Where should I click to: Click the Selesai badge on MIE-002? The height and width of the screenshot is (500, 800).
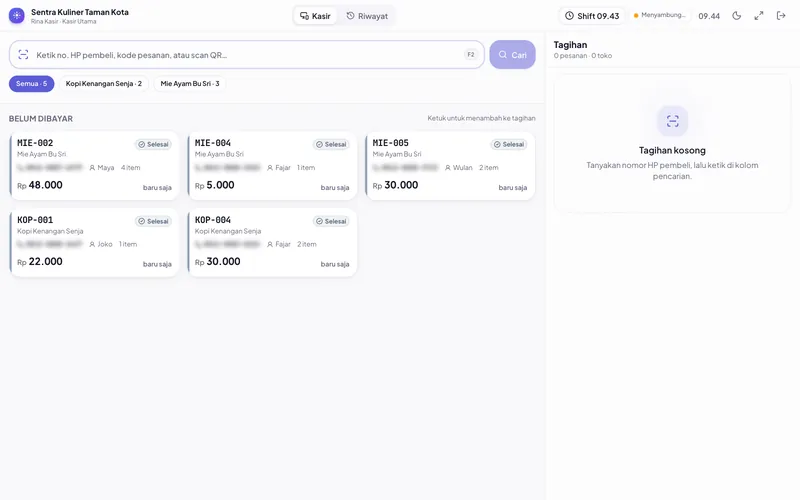[153, 144]
